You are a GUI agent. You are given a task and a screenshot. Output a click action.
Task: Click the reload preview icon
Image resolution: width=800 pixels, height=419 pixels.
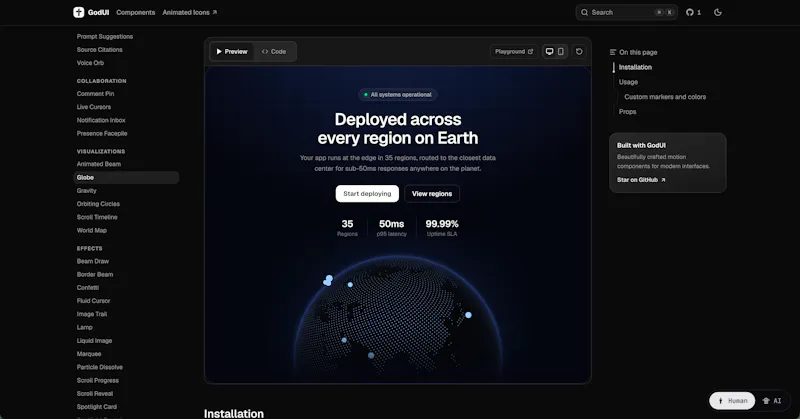pos(579,52)
